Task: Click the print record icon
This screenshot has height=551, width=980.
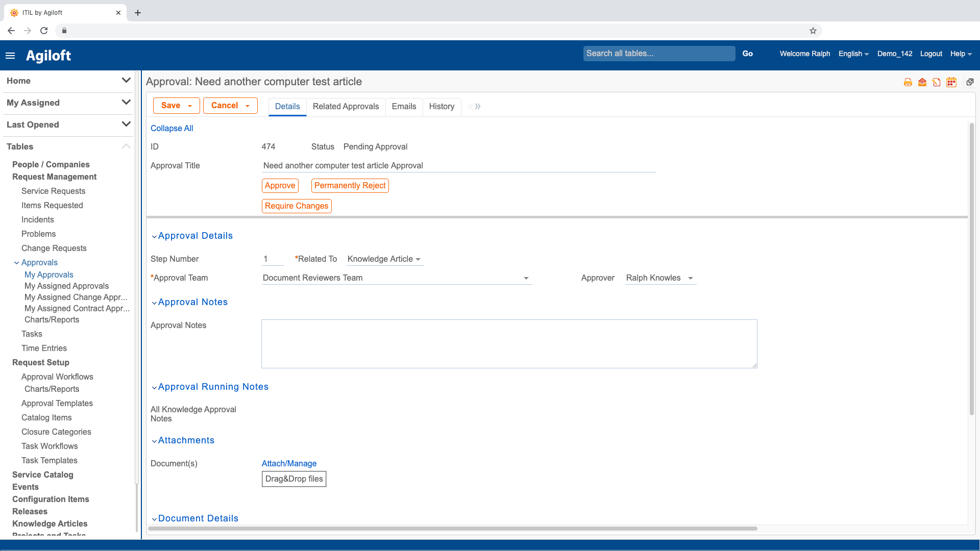Action: point(908,82)
